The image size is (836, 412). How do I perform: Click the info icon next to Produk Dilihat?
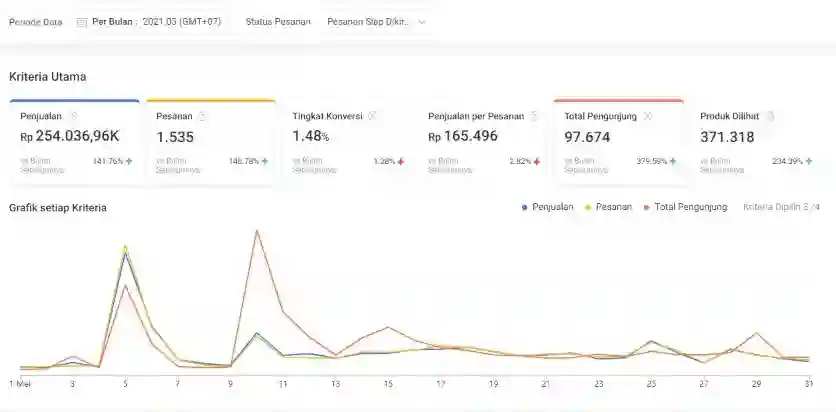[770, 116]
